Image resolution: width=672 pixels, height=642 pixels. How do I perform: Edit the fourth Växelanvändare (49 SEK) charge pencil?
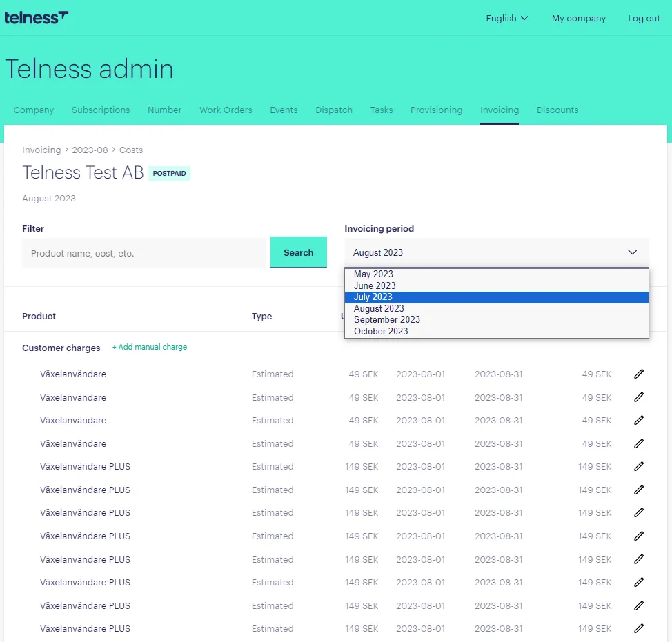click(x=639, y=443)
